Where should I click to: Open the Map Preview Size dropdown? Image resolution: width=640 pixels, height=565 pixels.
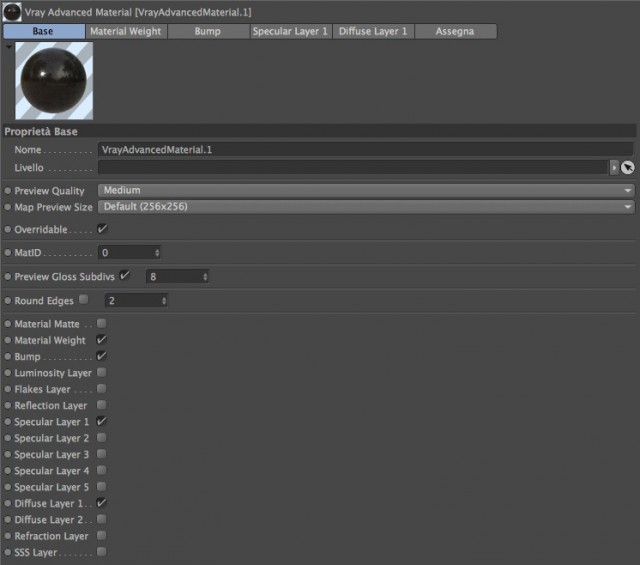pyautogui.click(x=366, y=207)
